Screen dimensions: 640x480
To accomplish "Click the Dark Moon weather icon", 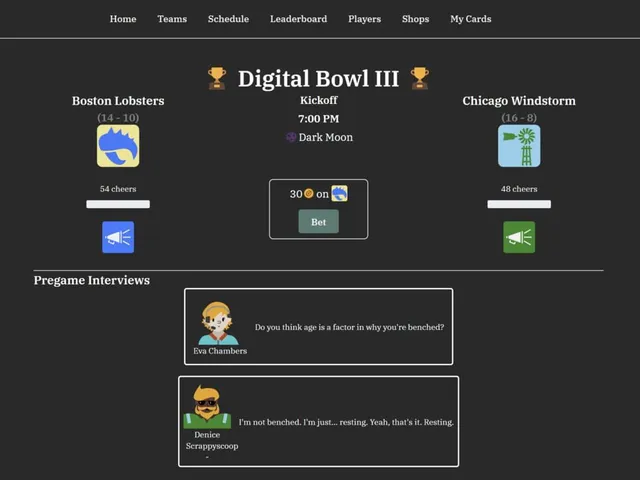I will (291, 137).
